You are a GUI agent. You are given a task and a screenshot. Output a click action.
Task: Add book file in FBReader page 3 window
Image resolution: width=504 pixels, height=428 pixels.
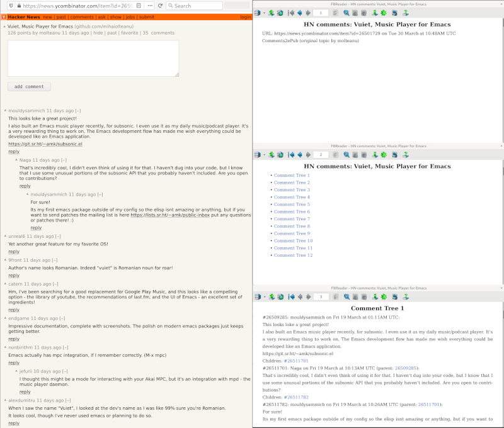click(272, 296)
